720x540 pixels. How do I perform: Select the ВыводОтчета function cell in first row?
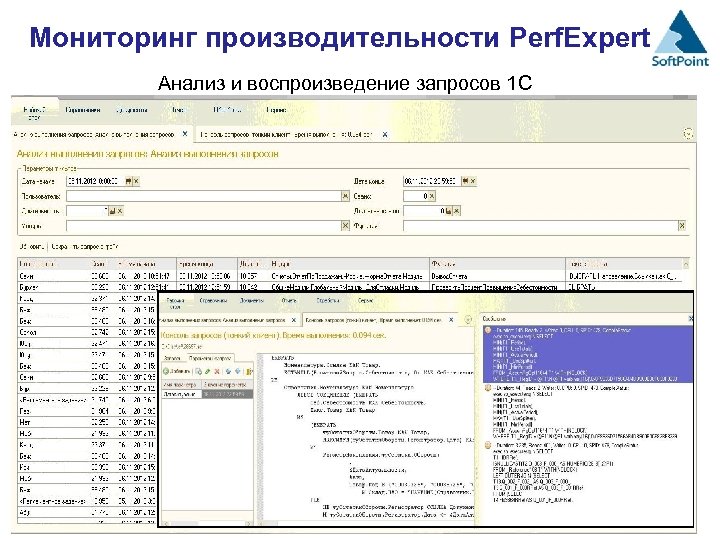click(497, 276)
